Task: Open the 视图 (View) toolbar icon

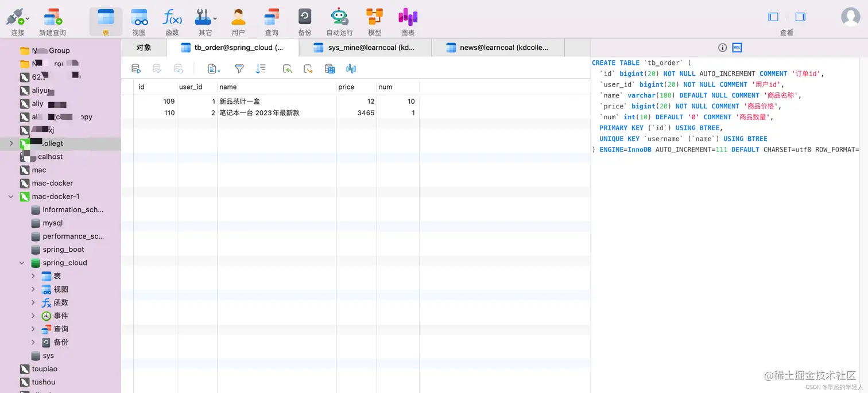Action: 139,21
